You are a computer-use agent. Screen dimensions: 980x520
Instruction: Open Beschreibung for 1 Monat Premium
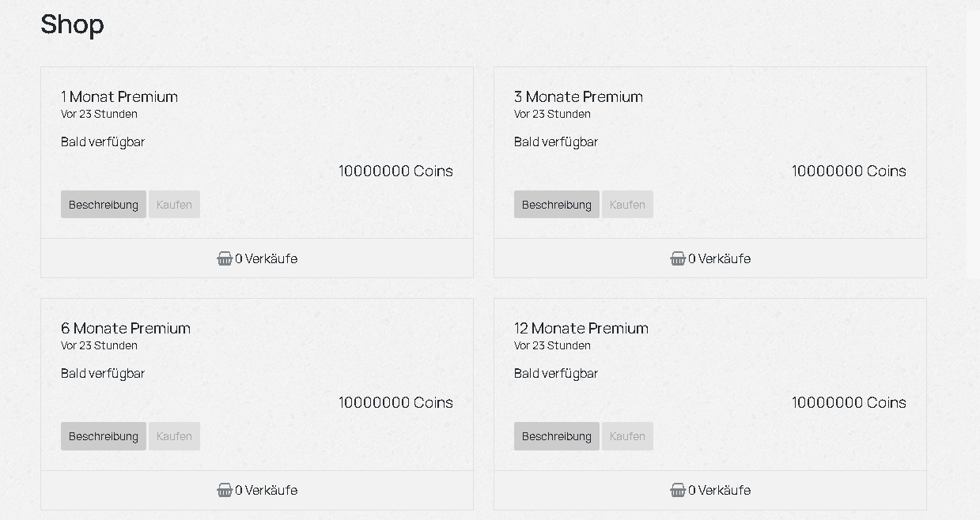pos(104,205)
